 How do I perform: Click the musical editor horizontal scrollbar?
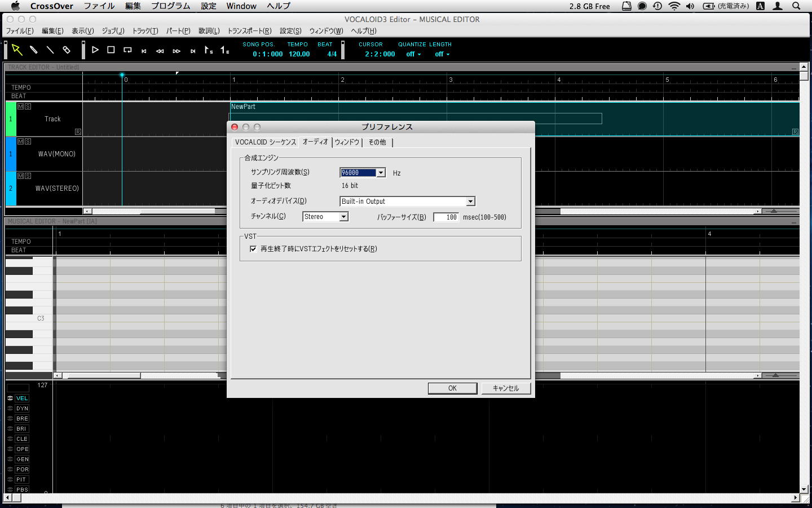(x=104, y=375)
